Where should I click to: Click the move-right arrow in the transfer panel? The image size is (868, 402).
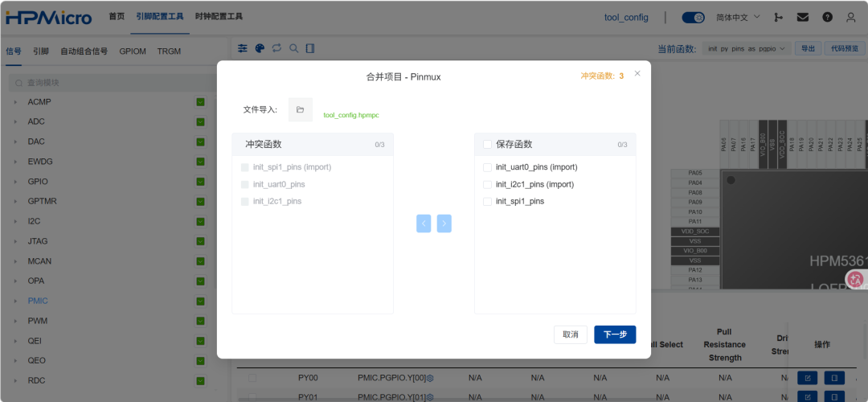tap(444, 224)
